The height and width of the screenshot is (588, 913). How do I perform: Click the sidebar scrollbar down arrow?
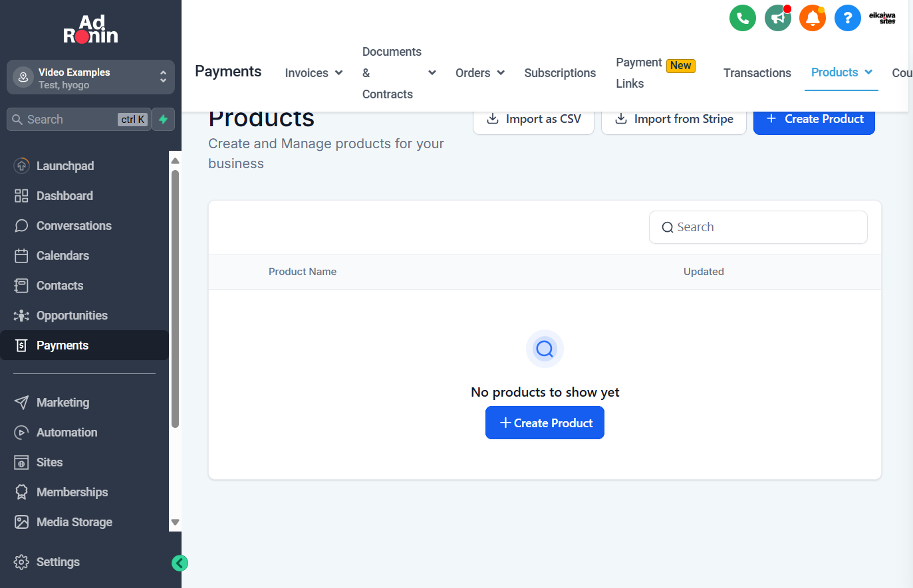pos(176,522)
